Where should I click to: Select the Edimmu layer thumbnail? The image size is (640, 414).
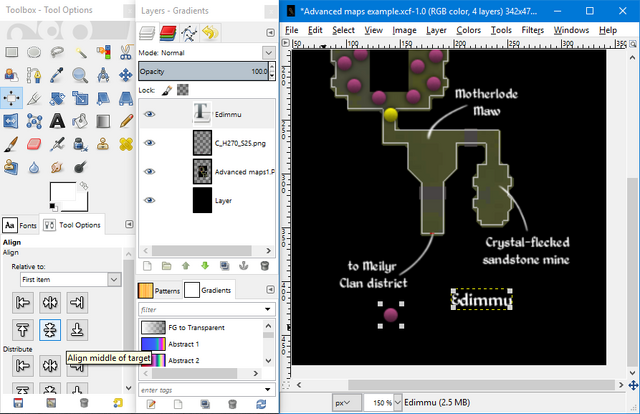(202, 114)
